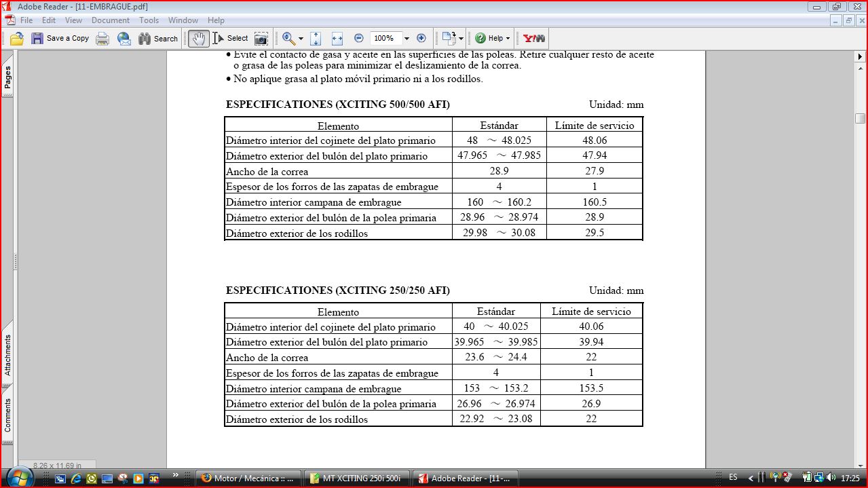
Task: Open the Tools menu
Action: [149, 20]
